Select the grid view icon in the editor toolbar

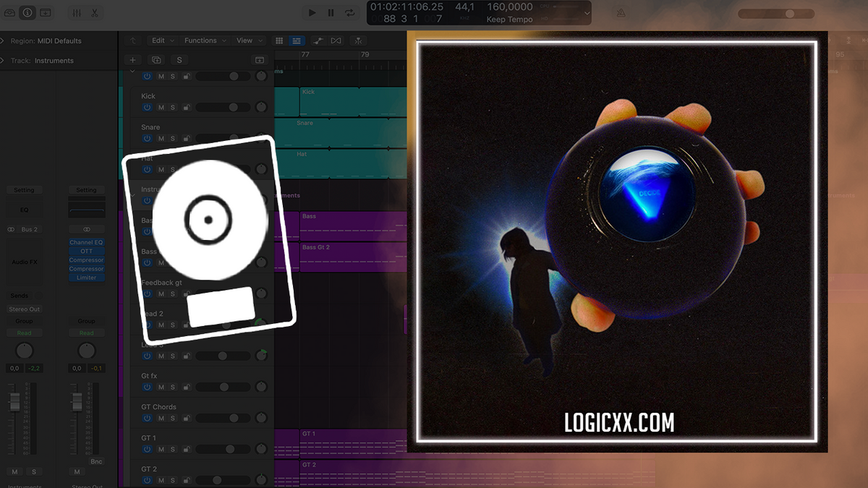point(279,40)
